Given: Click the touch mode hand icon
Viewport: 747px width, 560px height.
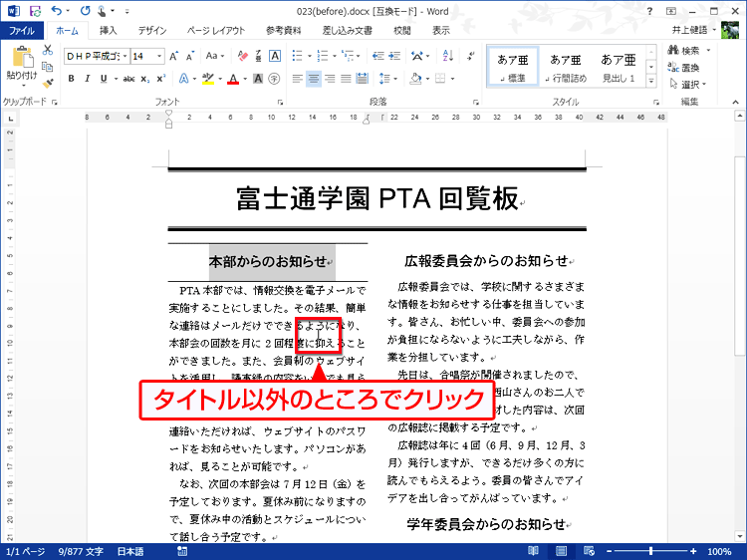Looking at the screenshot, I should tap(102, 11).
